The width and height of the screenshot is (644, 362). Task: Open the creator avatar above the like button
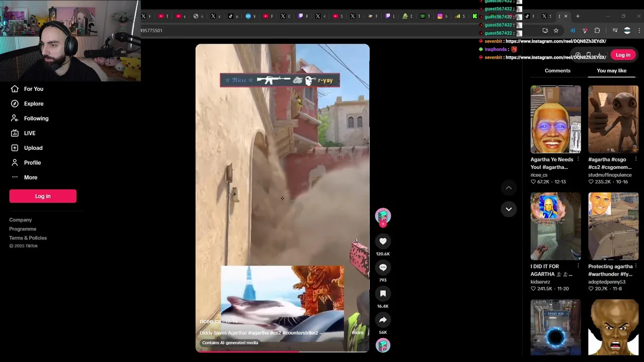point(383,216)
